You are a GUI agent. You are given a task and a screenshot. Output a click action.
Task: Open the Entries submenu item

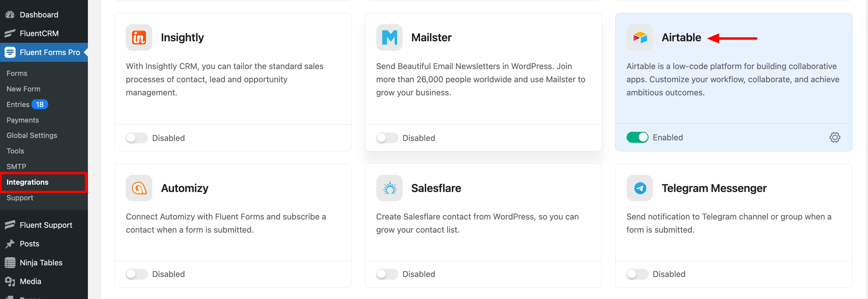18,105
